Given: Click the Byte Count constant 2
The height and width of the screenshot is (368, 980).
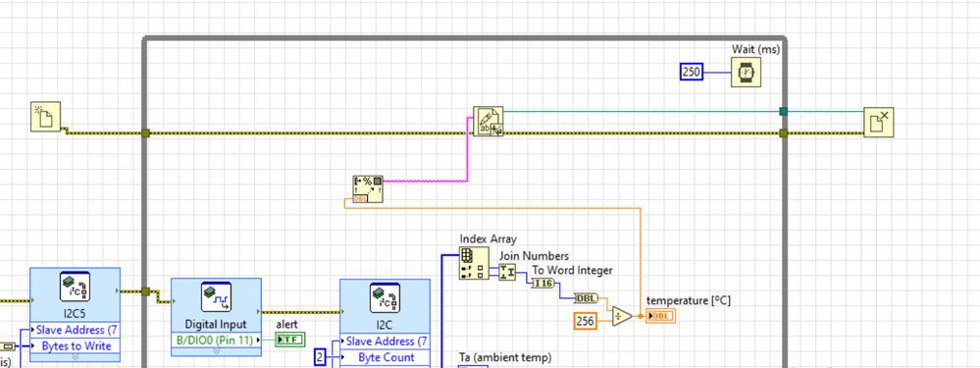Looking at the screenshot, I should (320, 357).
